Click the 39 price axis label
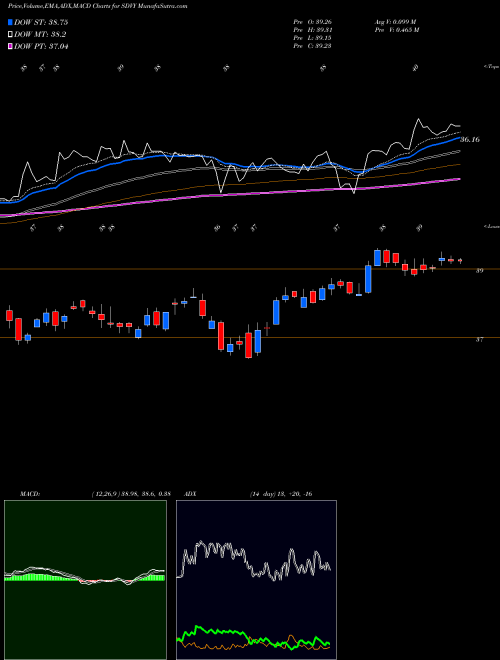This screenshot has width=500, height=660. [479, 271]
